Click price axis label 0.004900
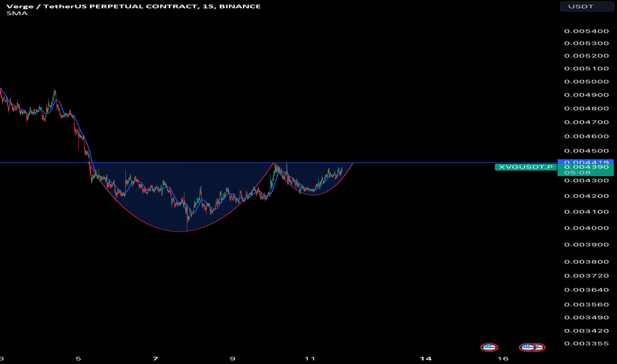 point(587,95)
